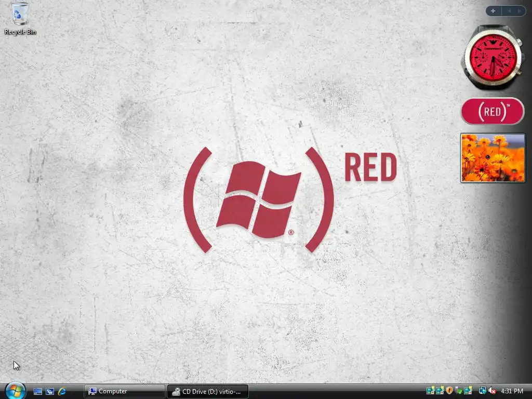
Task: Click the red watch clock gadget
Action: coord(493,58)
